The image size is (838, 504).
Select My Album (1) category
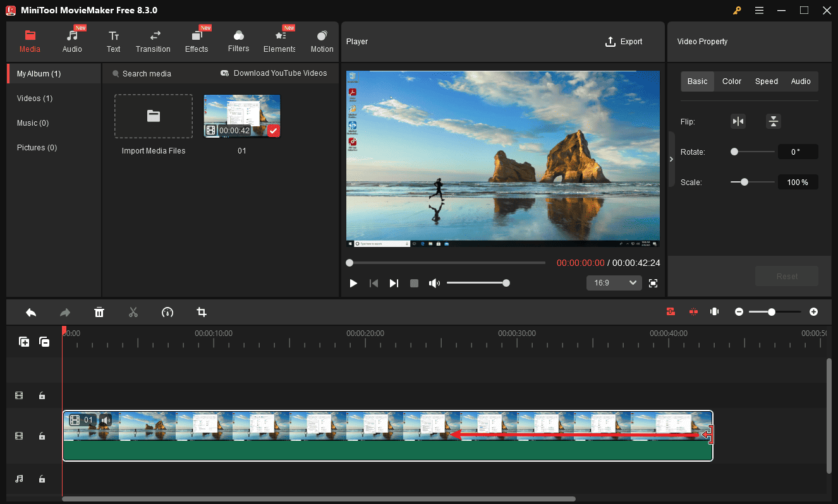[54, 74]
